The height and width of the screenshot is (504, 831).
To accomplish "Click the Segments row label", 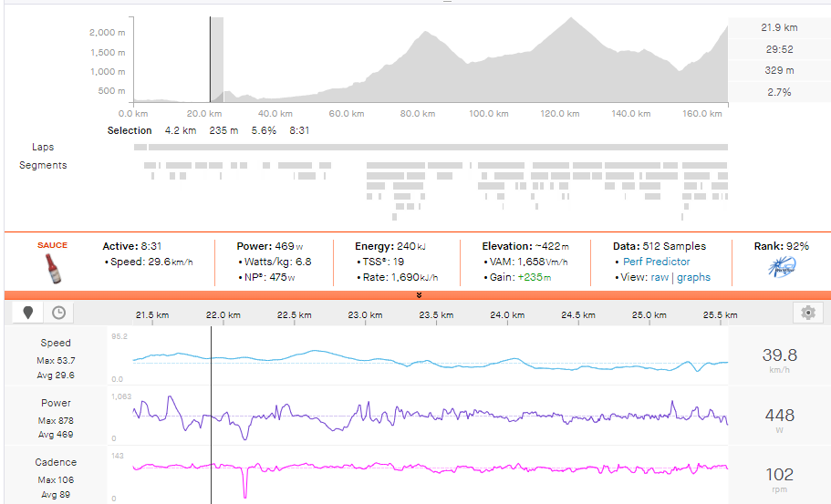I will [43, 165].
